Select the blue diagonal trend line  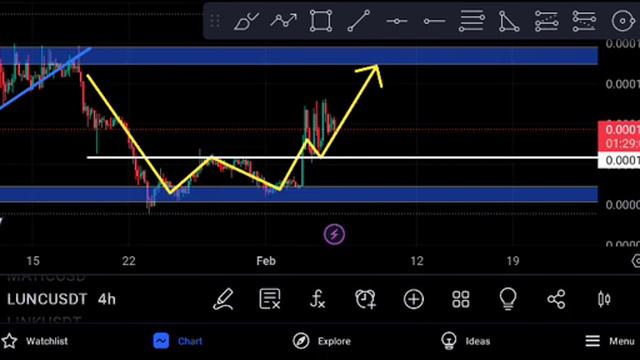45,78
